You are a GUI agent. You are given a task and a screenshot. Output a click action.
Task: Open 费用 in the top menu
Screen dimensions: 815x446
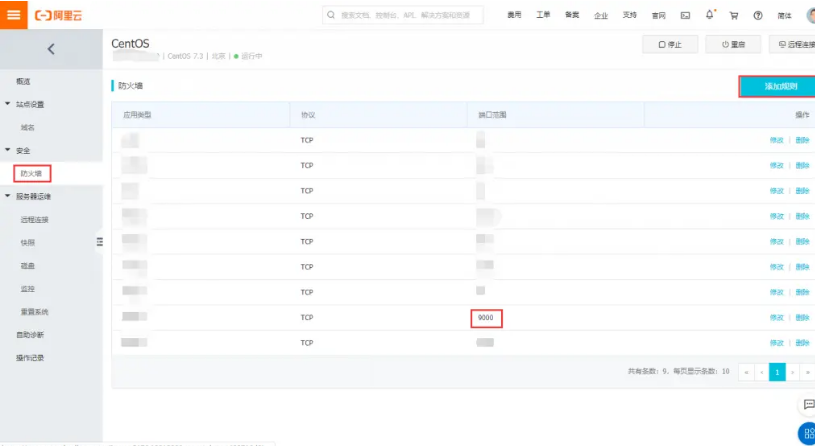tap(514, 16)
